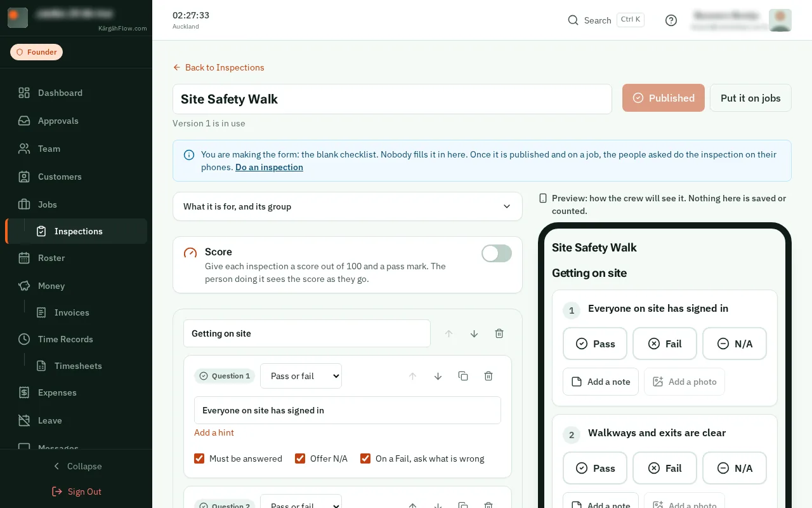The image size is (812, 508).
Task: Click the user avatar picture
Action: coord(780,20)
